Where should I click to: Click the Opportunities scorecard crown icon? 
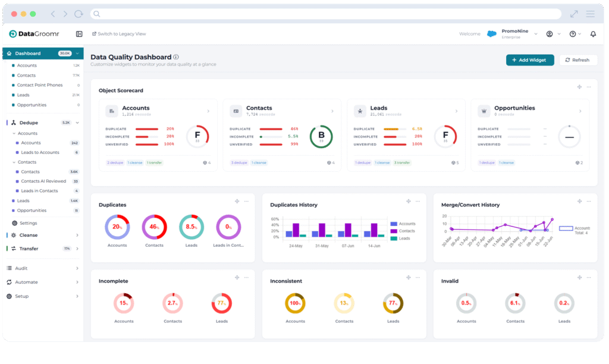pyautogui.click(x=484, y=111)
